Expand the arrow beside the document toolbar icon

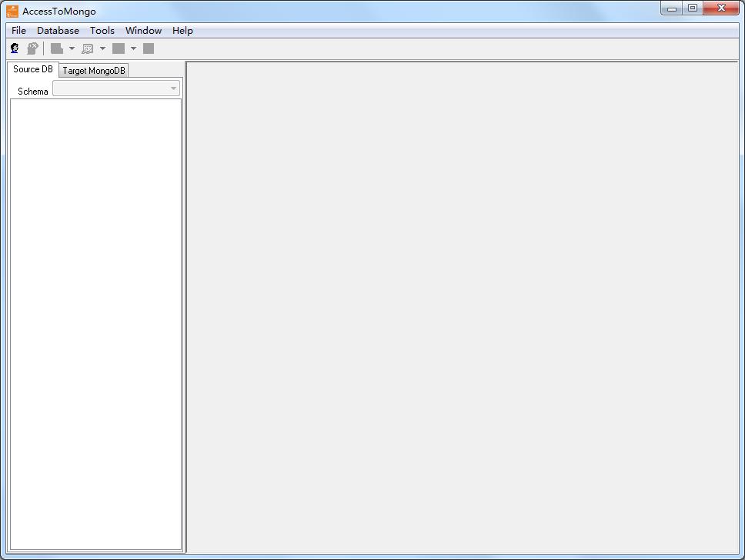pos(72,48)
